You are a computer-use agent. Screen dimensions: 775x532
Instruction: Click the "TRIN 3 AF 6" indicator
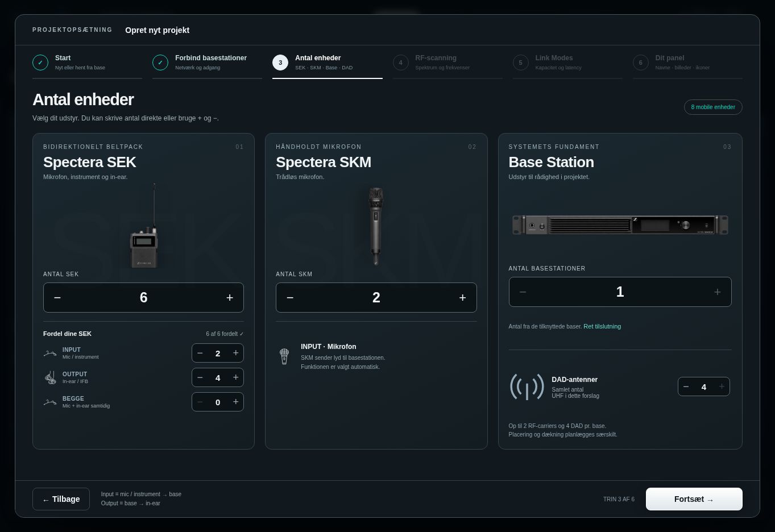click(x=619, y=499)
